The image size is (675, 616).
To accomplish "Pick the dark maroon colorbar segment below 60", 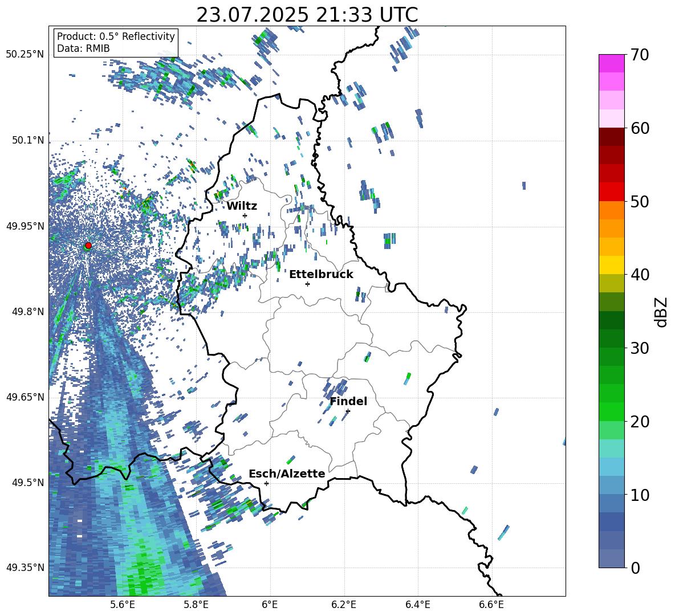I will pos(611,137).
